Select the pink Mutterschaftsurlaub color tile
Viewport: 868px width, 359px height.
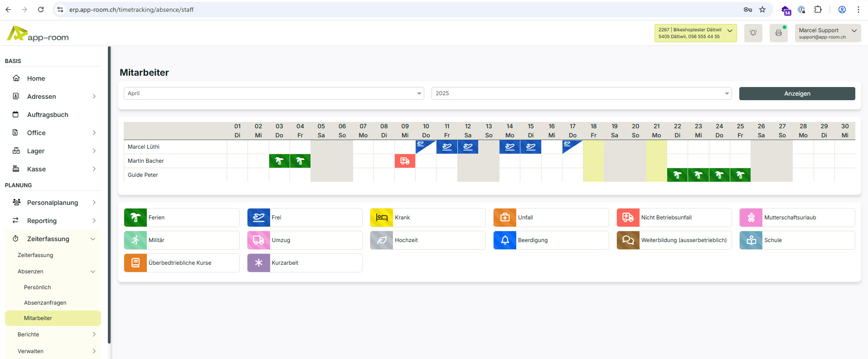(x=751, y=218)
